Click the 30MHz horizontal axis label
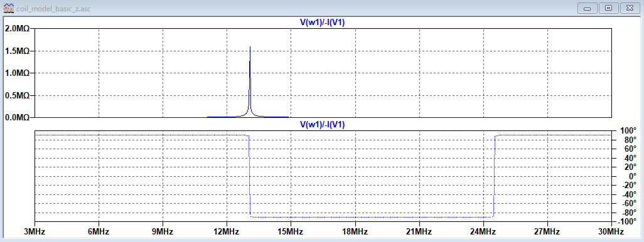This screenshot has height=242, width=644. [611, 232]
